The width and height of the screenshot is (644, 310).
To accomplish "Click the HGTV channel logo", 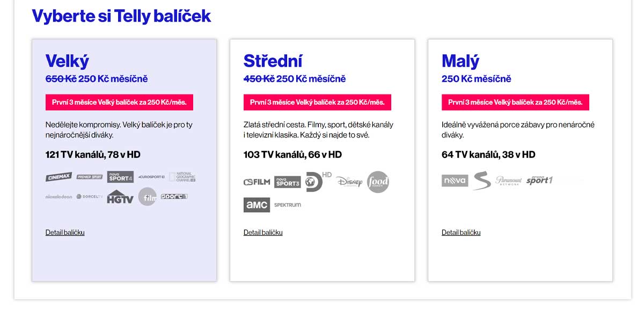I will point(120,197).
